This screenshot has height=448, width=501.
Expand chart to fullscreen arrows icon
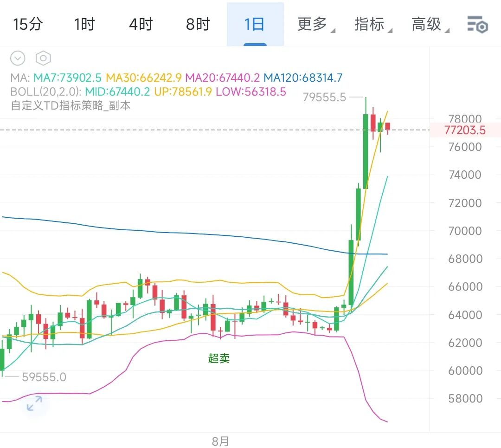pos(34,403)
